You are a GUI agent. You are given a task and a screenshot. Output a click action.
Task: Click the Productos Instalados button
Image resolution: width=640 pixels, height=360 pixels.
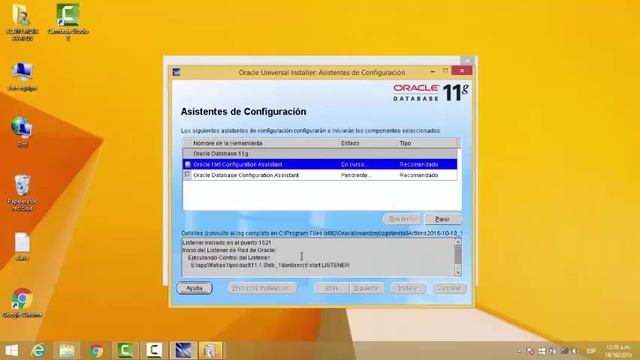[x=262, y=288]
